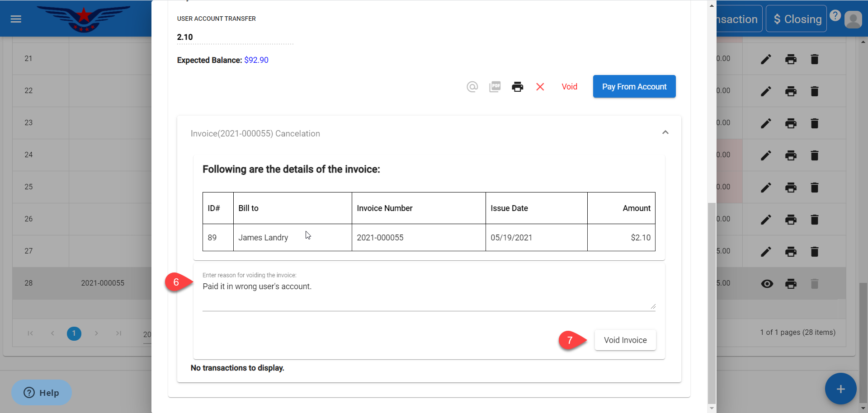Open the Closing tab in header
This screenshot has height=413, width=868.
[x=796, y=19]
